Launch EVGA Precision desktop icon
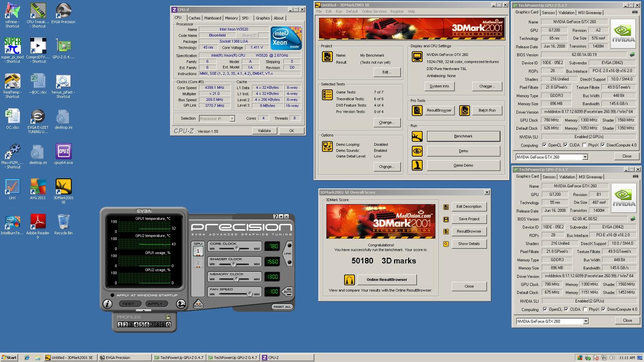This screenshot has width=644, height=362. pyautogui.click(x=63, y=11)
